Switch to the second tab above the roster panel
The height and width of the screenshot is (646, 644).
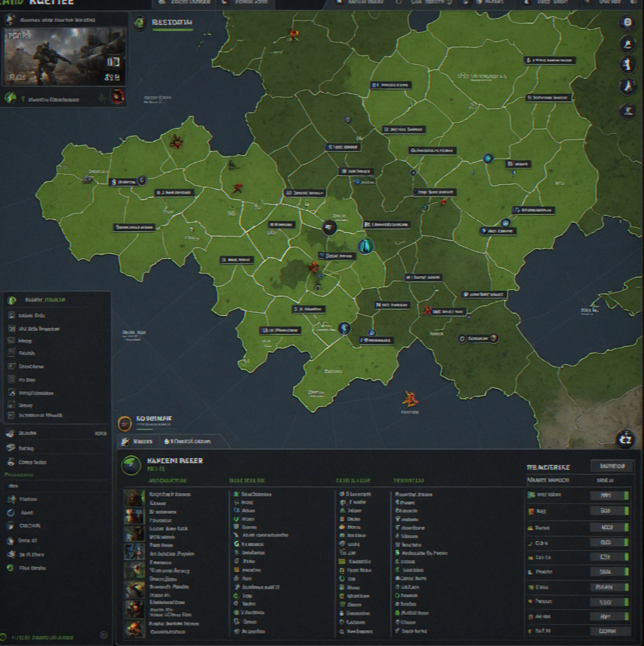click(188, 442)
